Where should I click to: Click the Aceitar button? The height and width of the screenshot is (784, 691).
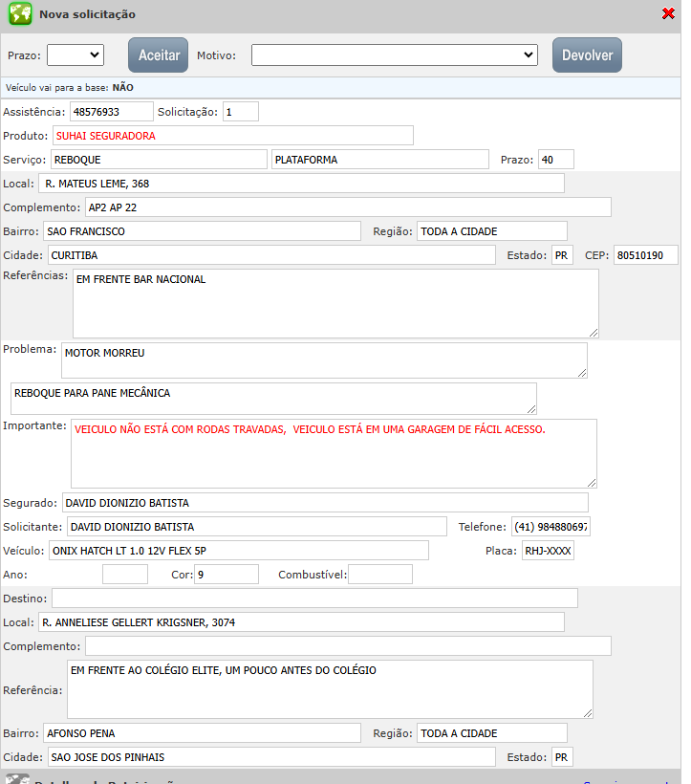pos(158,55)
